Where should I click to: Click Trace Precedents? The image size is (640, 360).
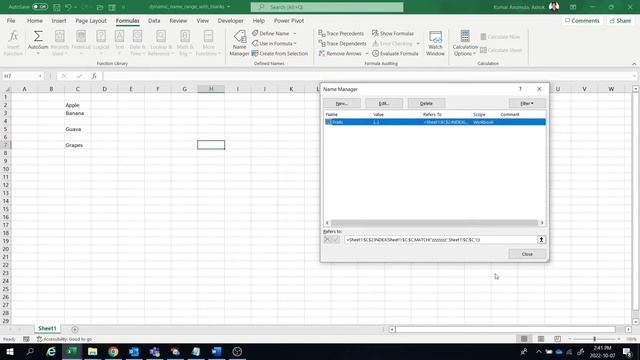point(341,33)
